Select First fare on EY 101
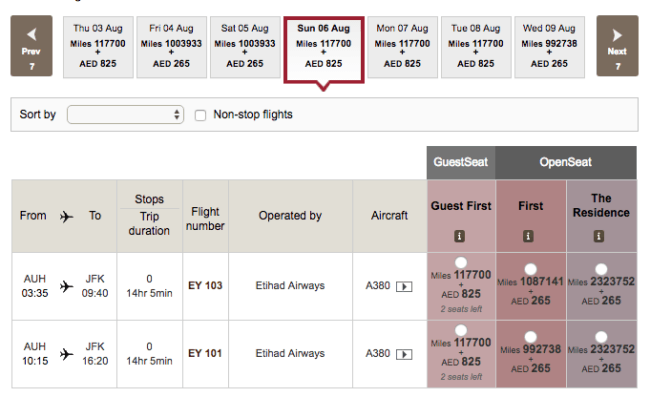Viewport: 650px width, 397px height. 531,336
